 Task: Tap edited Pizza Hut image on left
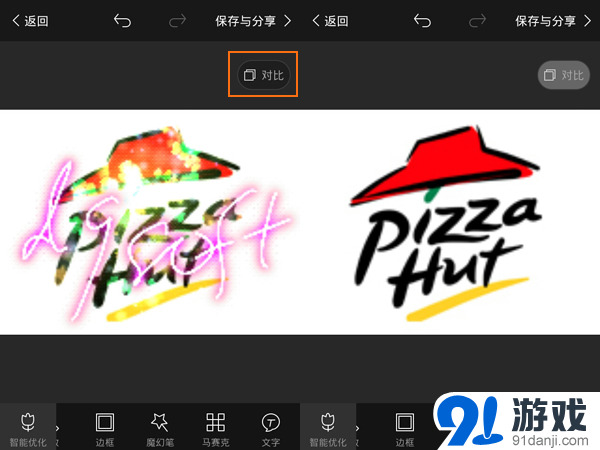click(x=150, y=222)
